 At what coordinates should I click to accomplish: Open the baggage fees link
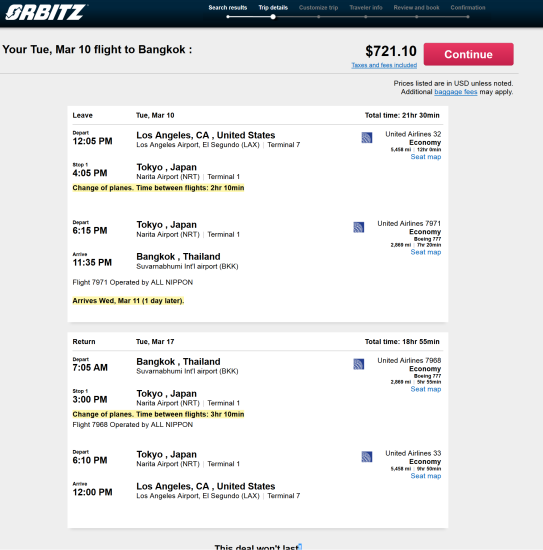click(x=456, y=92)
